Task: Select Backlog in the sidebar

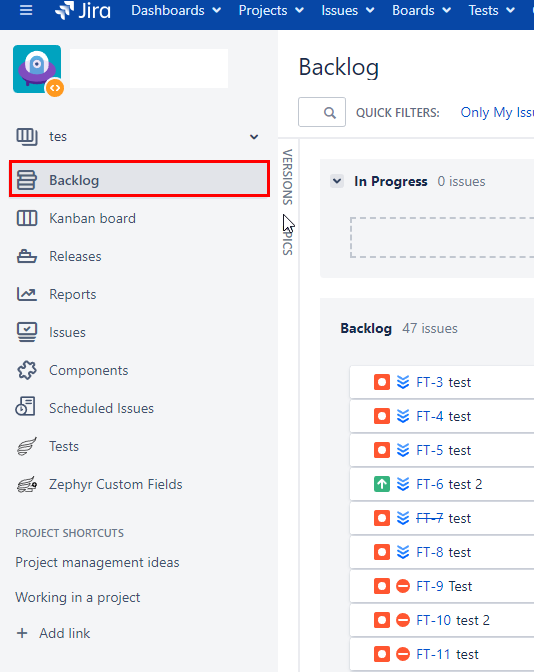Action: click(x=140, y=179)
